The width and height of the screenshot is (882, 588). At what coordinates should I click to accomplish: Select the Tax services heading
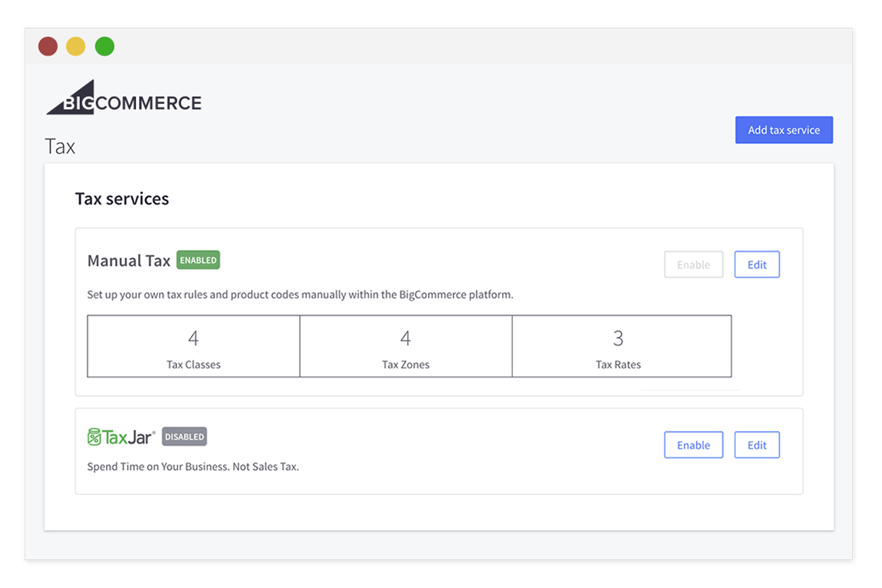pos(122,199)
